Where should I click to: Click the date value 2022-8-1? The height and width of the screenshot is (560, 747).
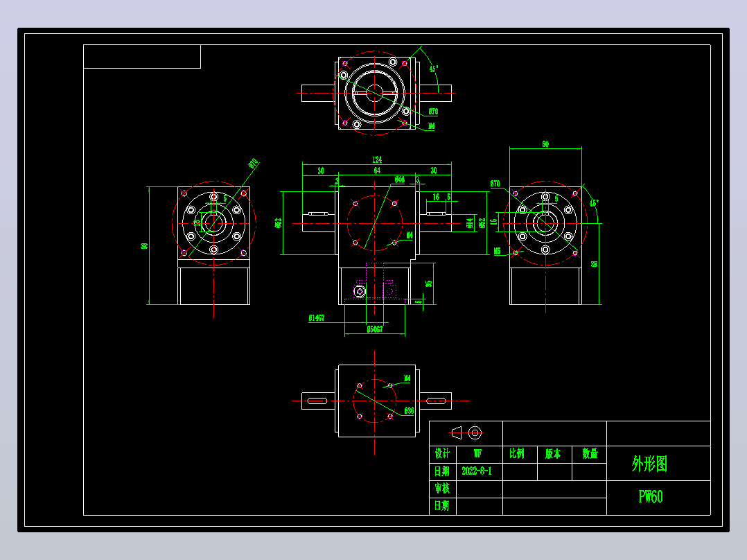click(477, 471)
